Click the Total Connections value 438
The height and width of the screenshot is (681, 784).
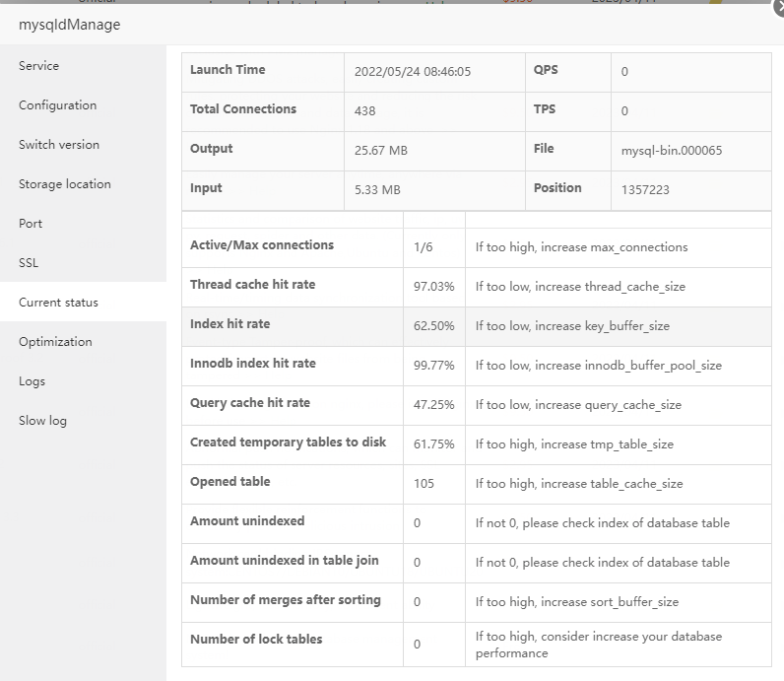click(365, 111)
